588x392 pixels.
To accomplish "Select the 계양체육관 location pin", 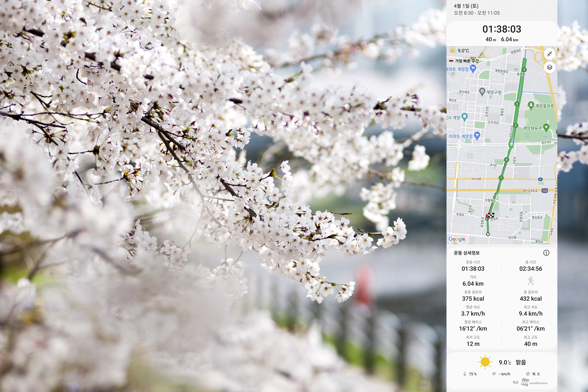I will 546,127.
